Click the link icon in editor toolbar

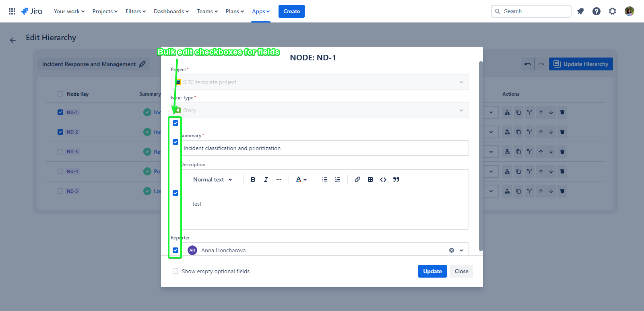point(357,179)
